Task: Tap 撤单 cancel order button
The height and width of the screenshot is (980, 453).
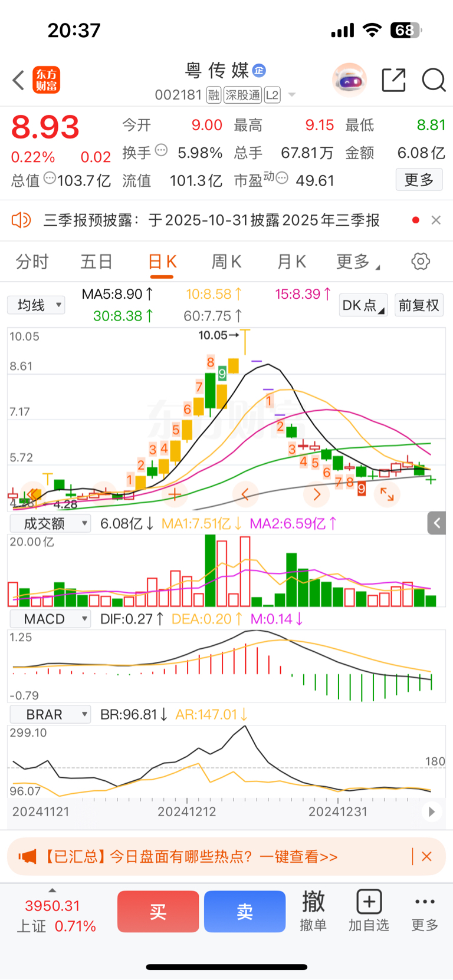Action: (313, 911)
